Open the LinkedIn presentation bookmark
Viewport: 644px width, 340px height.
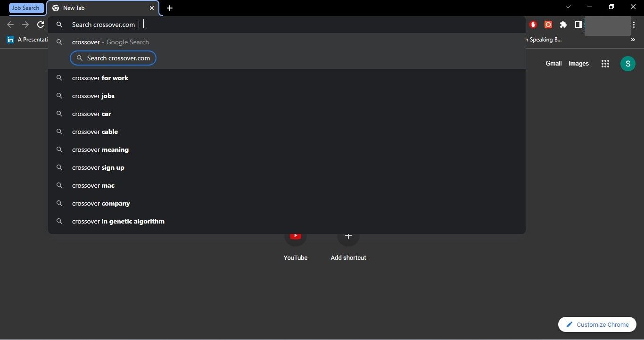click(x=27, y=40)
